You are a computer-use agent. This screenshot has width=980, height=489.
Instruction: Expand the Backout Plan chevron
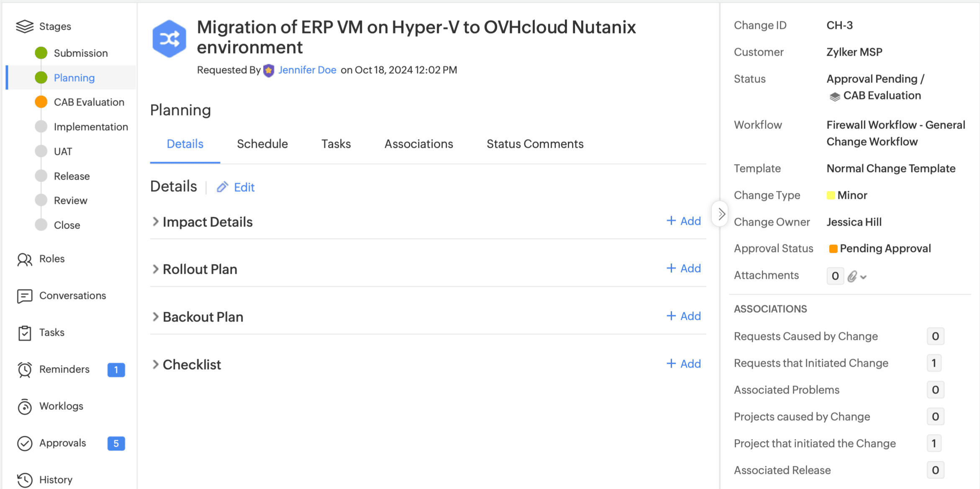click(x=156, y=317)
